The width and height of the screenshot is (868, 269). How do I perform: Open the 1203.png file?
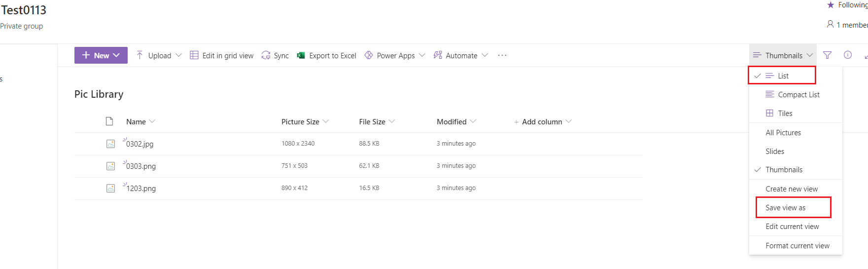[141, 188]
